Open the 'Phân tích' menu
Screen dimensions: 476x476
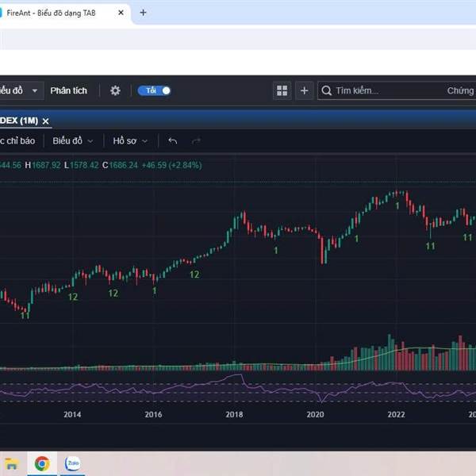point(69,90)
